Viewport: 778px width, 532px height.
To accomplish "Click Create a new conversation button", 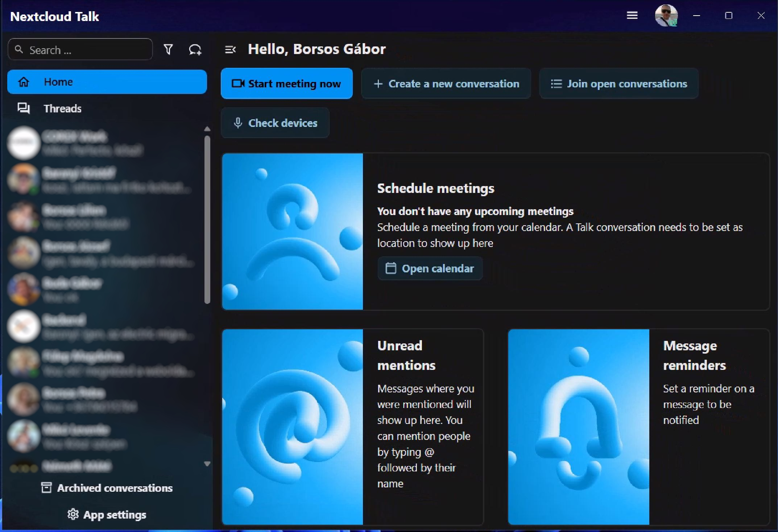I will click(x=446, y=84).
